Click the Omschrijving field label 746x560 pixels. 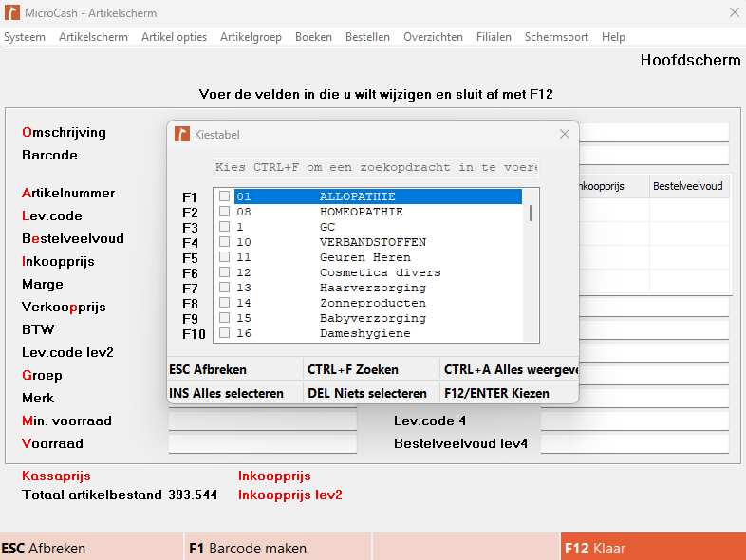[64, 132]
